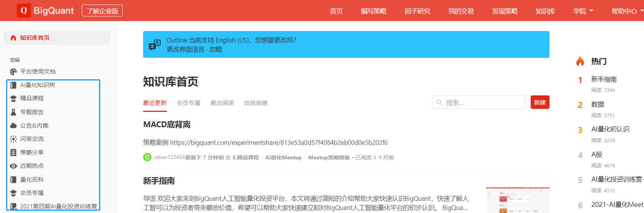
Task: Click the book icon beside 量化百科
Action: click(13, 180)
